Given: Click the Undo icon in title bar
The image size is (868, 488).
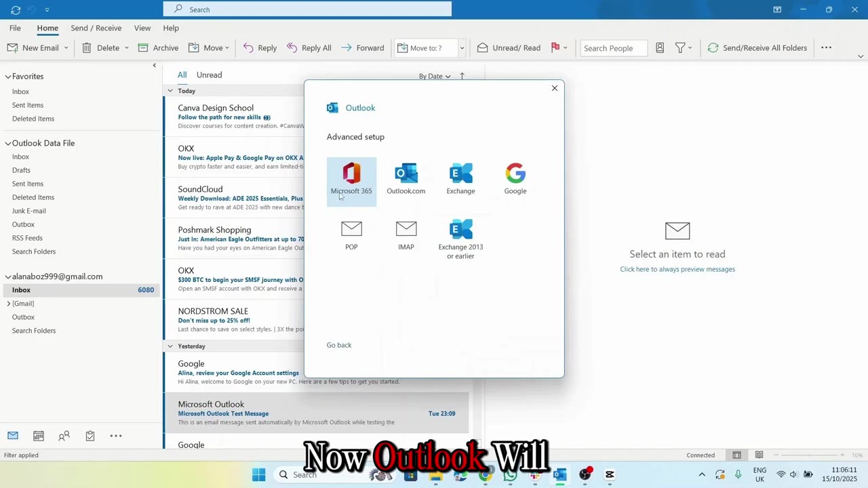Looking at the screenshot, I should click(32, 9).
